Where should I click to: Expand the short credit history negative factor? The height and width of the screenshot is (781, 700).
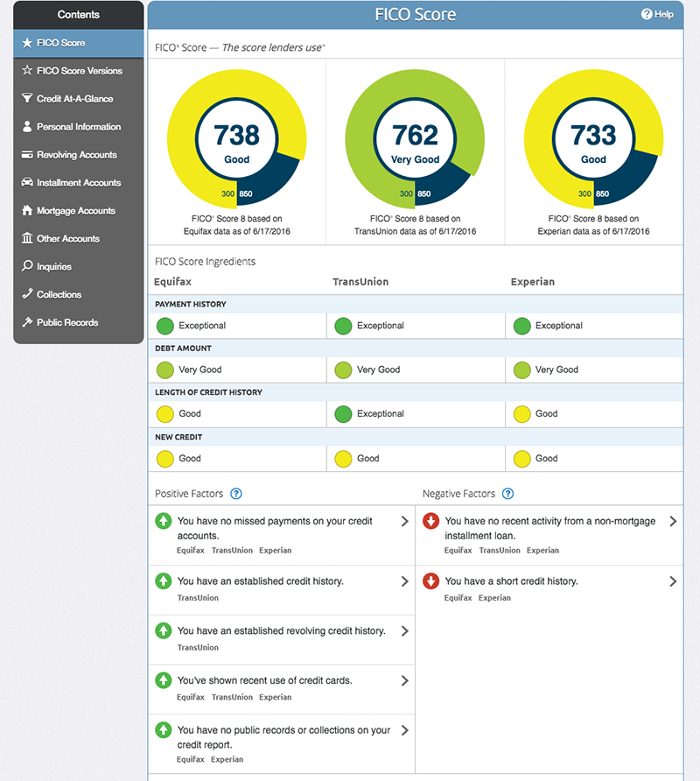[672, 581]
